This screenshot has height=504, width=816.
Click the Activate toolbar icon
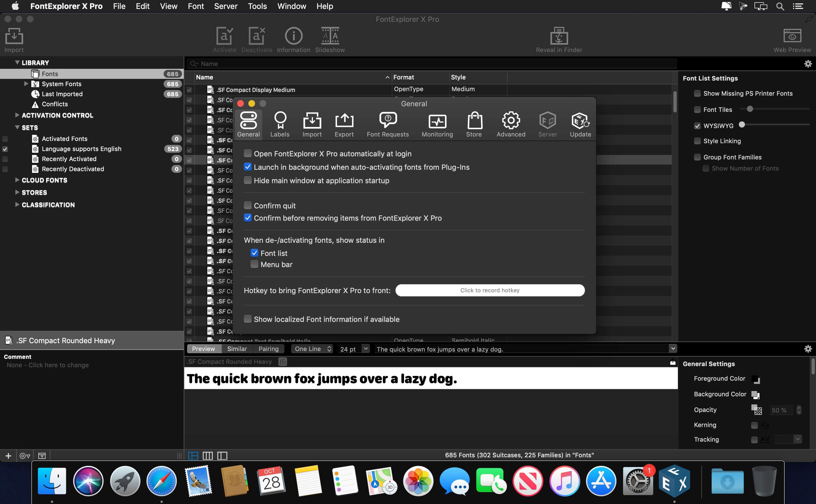pos(225,40)
